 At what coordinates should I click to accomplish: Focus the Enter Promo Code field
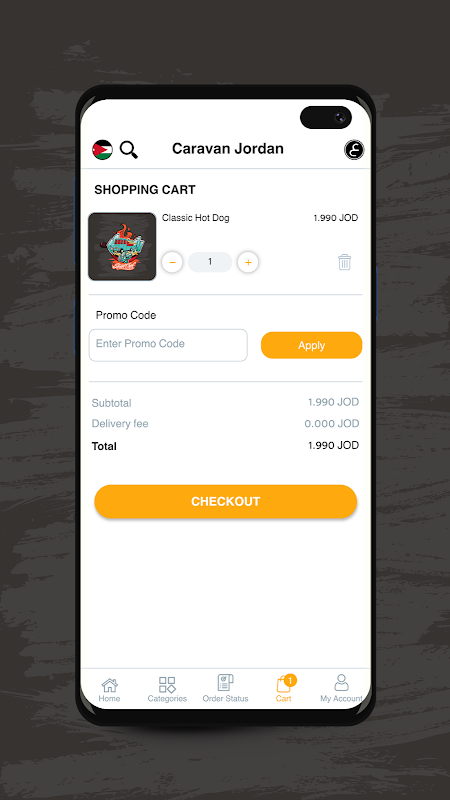[x=168, y=345]
